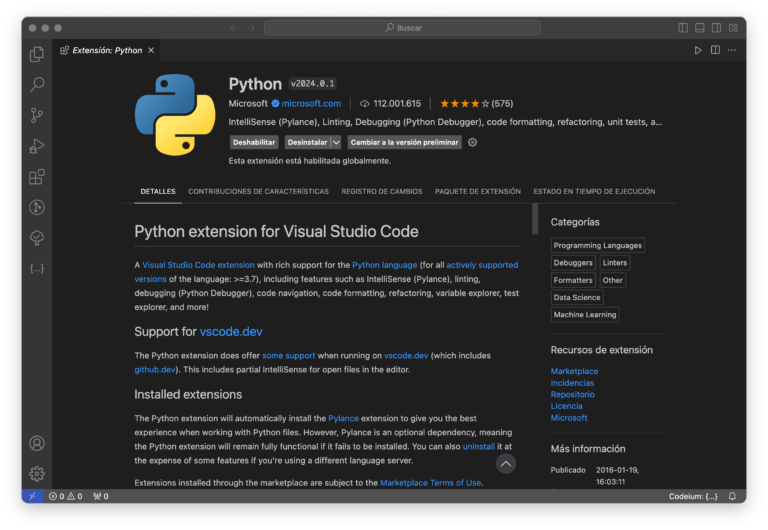
Task: Click the Other category tag
Action: [612, 280]
